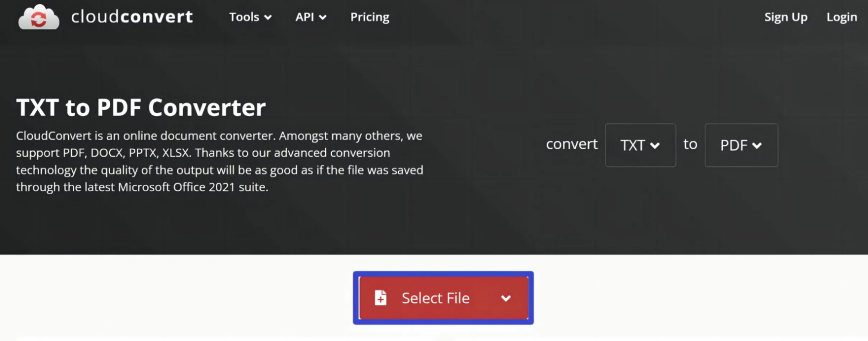This screenshot has height=341, width=868.
Task: Click the red conversion arrows inside the cloud logo
Action: tap(38, 18)
